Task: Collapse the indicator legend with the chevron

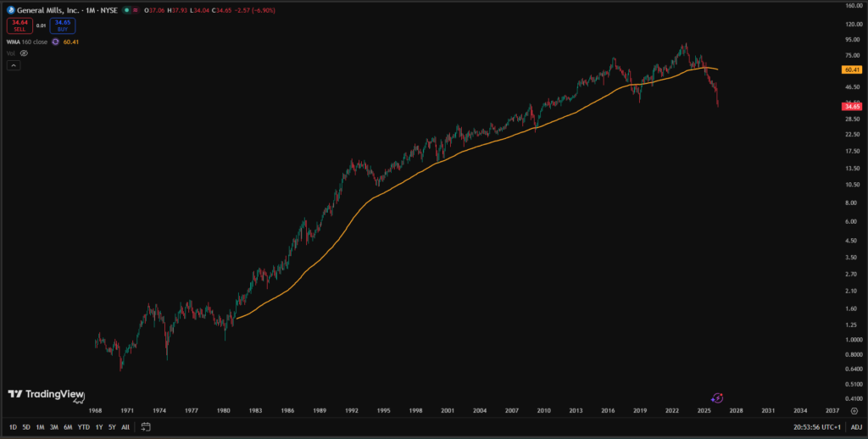Action: tap(14, 65)
